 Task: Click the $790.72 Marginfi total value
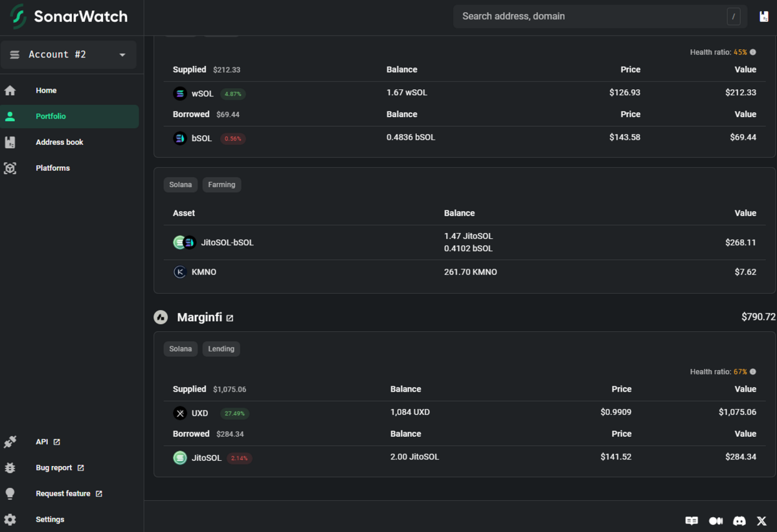[x=758, y=317]
